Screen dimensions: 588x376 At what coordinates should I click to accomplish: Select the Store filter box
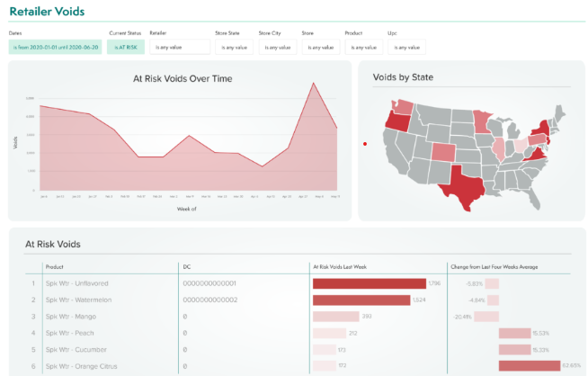[321, 47]
